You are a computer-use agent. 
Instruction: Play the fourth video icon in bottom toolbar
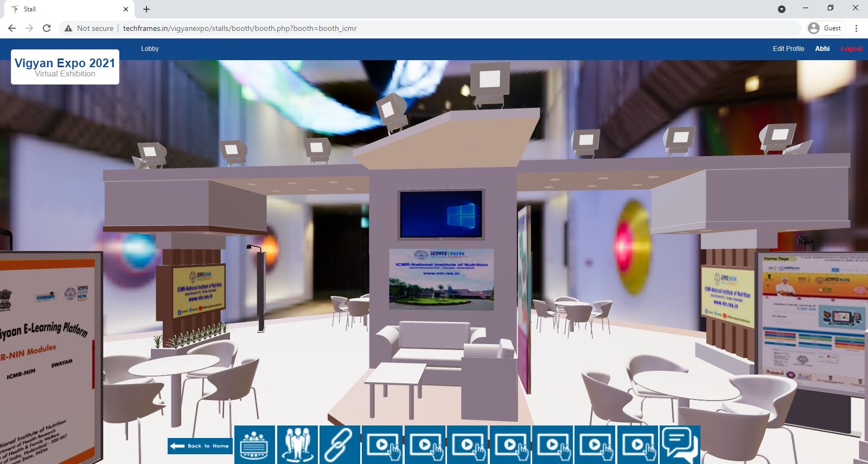[510, 445]
